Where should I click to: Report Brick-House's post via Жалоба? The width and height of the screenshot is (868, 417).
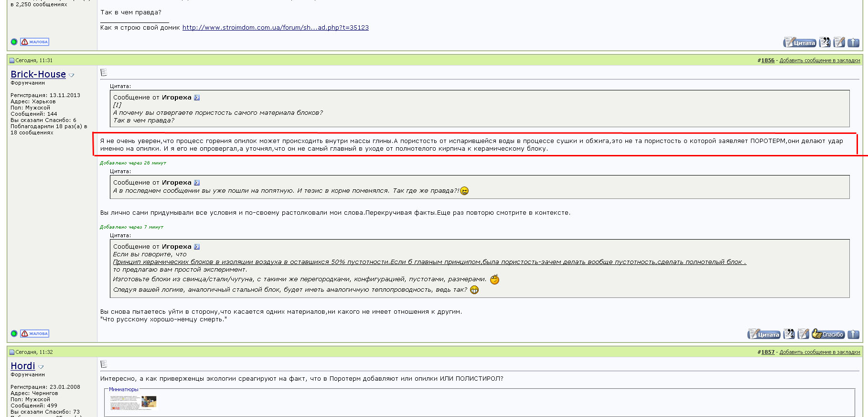coord(34,334)
